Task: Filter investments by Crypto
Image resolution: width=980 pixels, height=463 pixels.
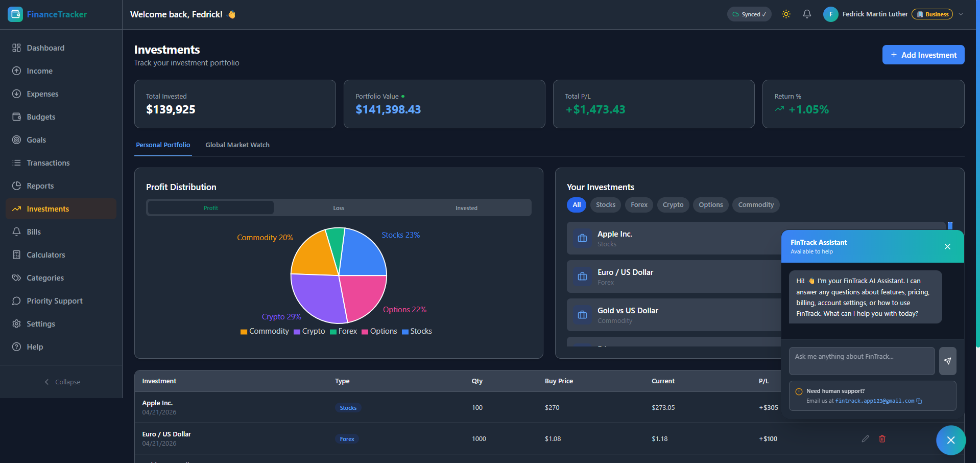Action: point(673,205)
